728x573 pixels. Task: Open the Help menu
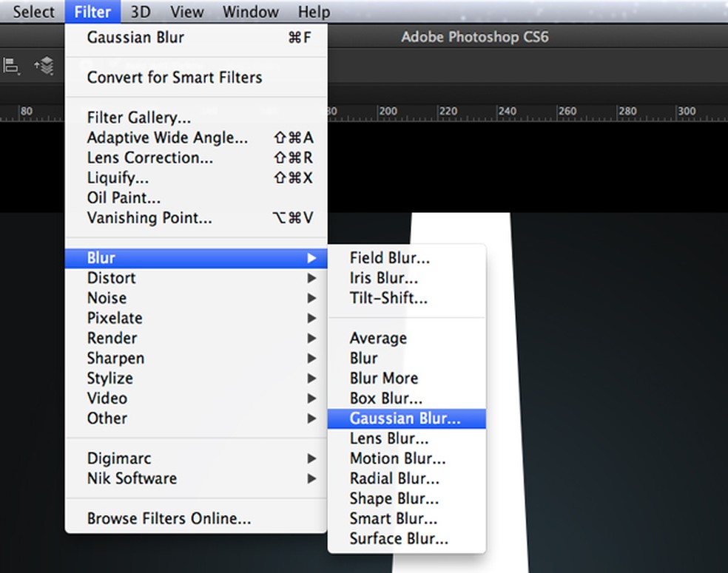[314, 12]
